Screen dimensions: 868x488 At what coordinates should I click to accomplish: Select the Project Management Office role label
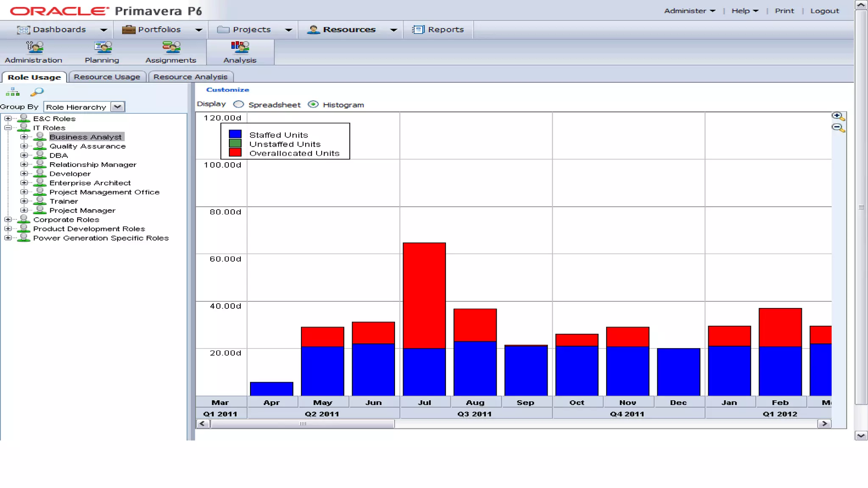104,192
